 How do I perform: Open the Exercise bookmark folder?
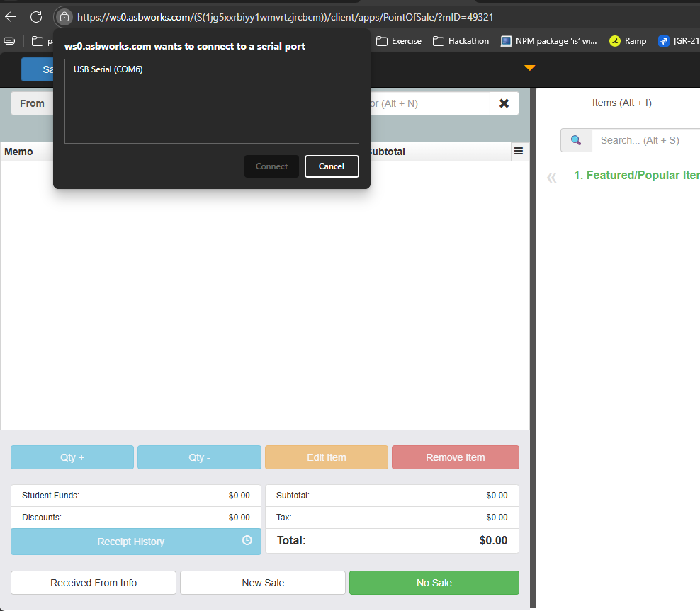(399, 41)
